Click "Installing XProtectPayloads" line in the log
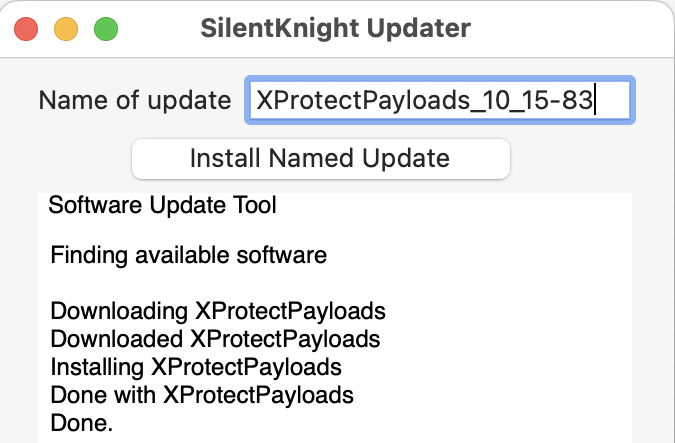The width and height of the screenshot is (675, 443). tap(196, 366)
